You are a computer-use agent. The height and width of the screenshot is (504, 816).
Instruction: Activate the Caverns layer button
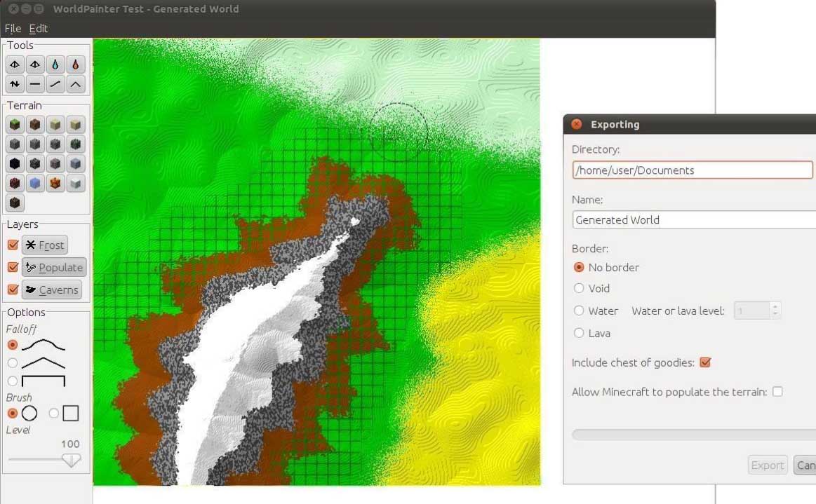[51, 290]
